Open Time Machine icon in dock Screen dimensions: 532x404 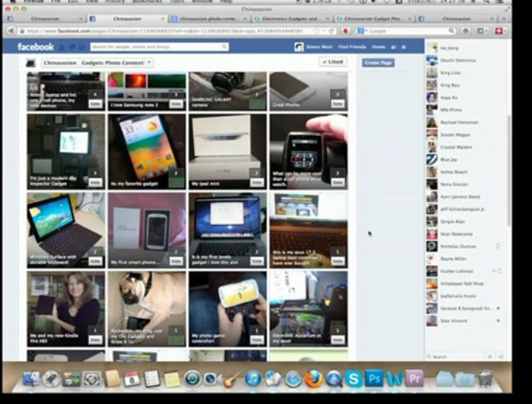(x=192, y=379)
